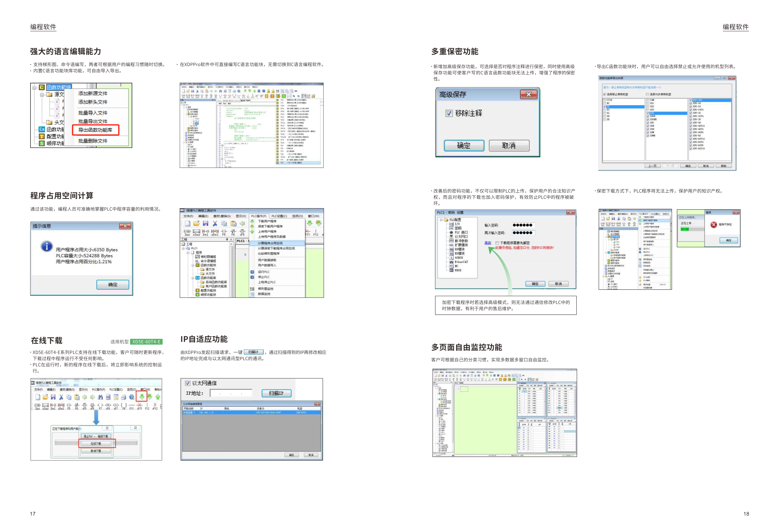
Task: Click locked download arrow in program-space window toolbar
Action: tap(319, 223)
